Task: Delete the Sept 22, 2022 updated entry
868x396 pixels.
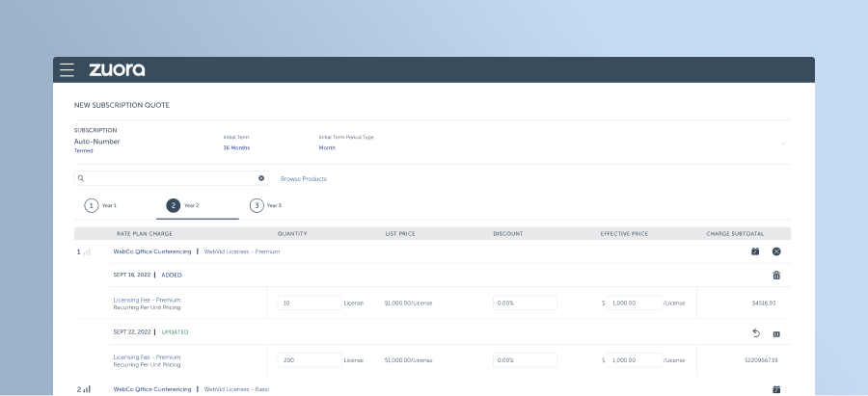Action: click(776, 332)
